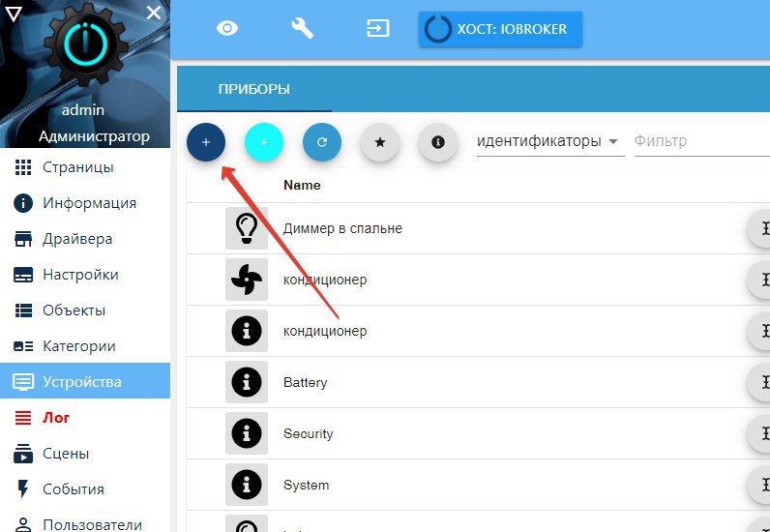
Task: Open События in the sidebar
Action: point(85,489)
